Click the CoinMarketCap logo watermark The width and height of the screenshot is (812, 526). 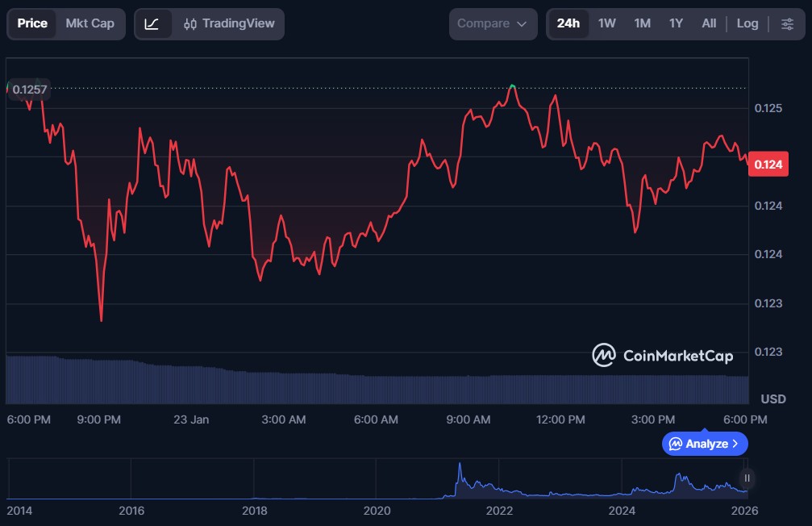[x=663, y=355]
